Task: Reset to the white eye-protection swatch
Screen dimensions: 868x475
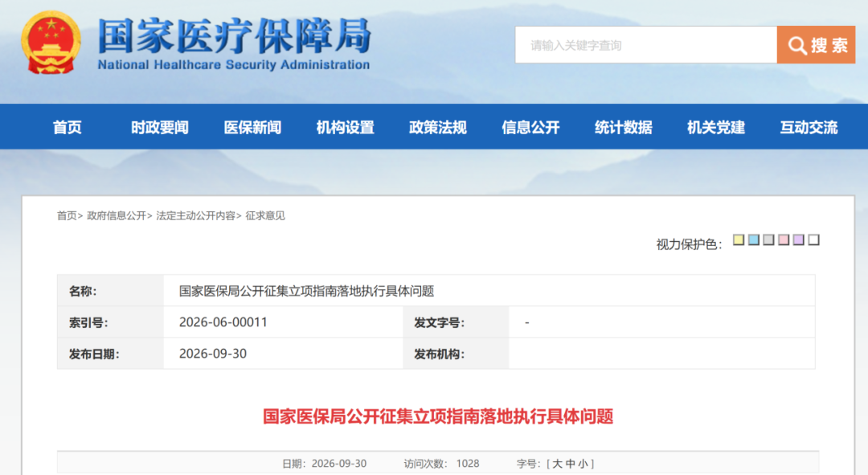Action: pyautogui.click(x=813, y=240)
